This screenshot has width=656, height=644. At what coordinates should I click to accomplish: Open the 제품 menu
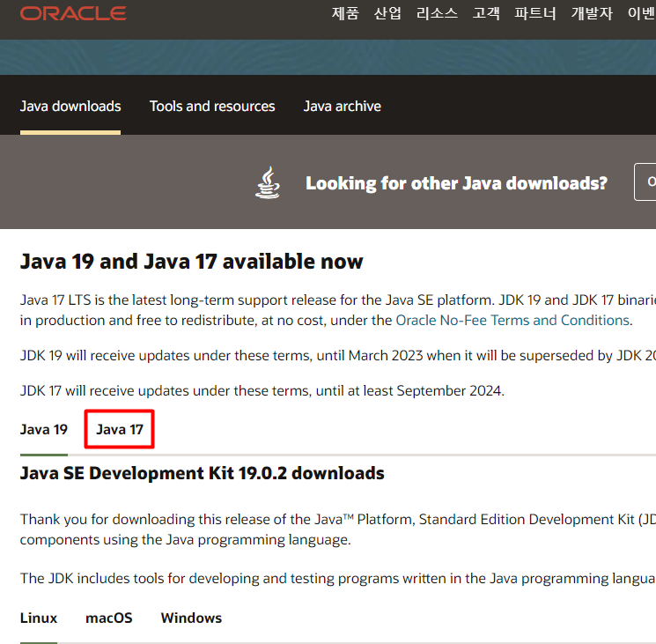pyautogui.click(x=345, y=13)
